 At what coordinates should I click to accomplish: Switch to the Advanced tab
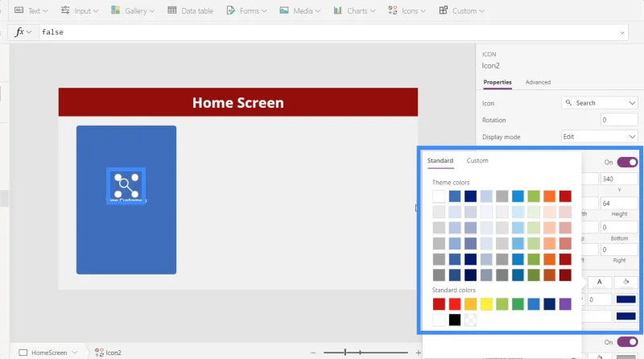pyautogui.click(x=538, y=82)
